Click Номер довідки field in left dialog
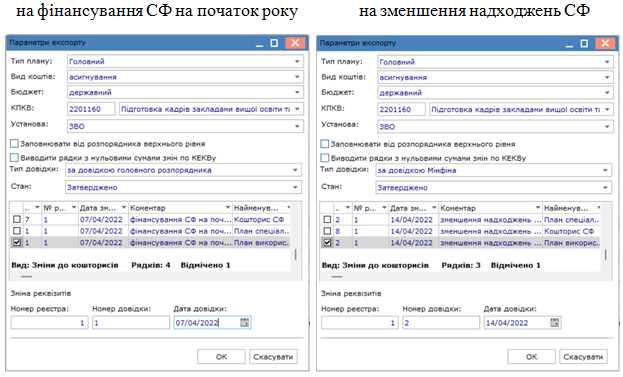The height and width of the screenshot is (377, 623). [x=131, y=323]
